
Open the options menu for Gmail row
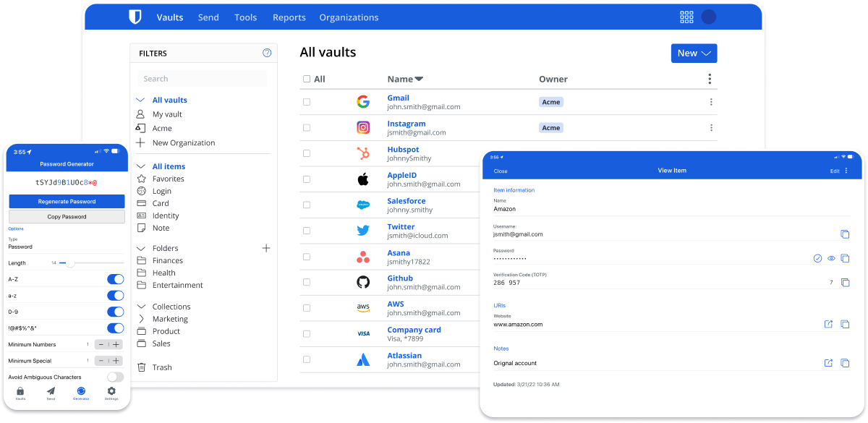(710, 102)
